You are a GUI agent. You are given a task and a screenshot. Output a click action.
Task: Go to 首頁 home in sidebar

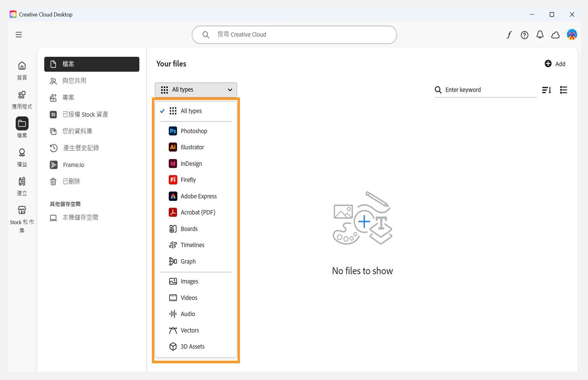coord(22,71)
